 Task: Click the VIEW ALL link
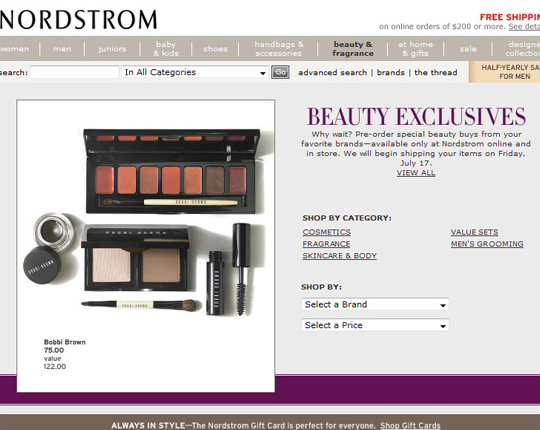click(416, 173)
